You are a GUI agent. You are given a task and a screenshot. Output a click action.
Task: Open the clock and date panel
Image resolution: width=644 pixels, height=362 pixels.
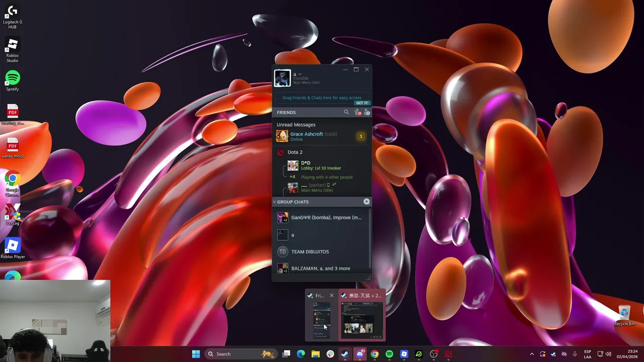tap(627, 354)
